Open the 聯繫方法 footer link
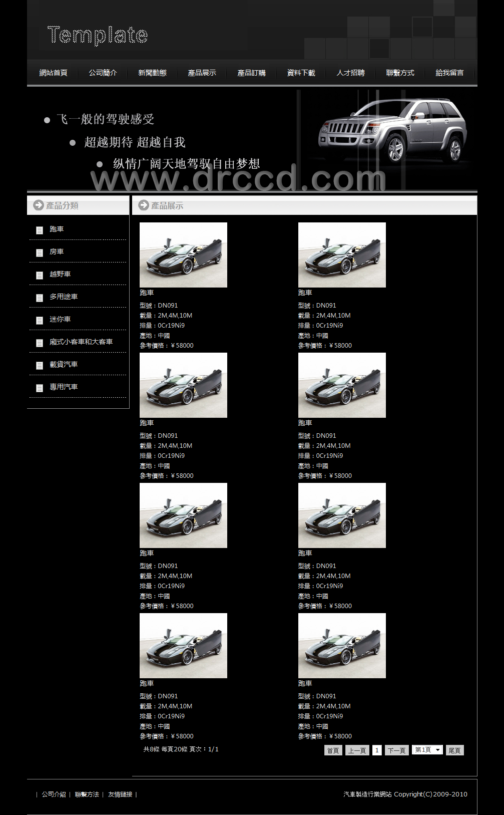The width and height of the screenshot is (504, 815). pos(87,794)
